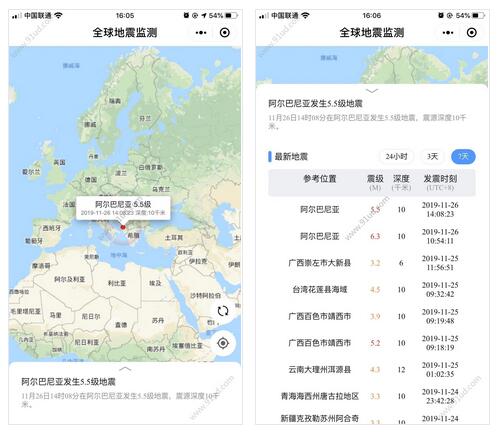Select the 24小时 time filter
Screen dimensions: 498x434
396,156
